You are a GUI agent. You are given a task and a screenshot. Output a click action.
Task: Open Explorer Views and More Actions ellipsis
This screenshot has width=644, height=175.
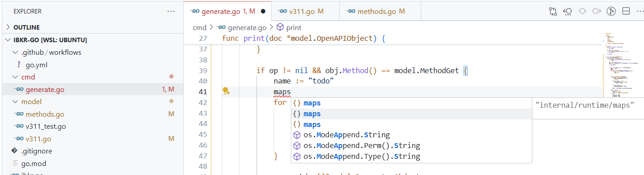[171, 11]
